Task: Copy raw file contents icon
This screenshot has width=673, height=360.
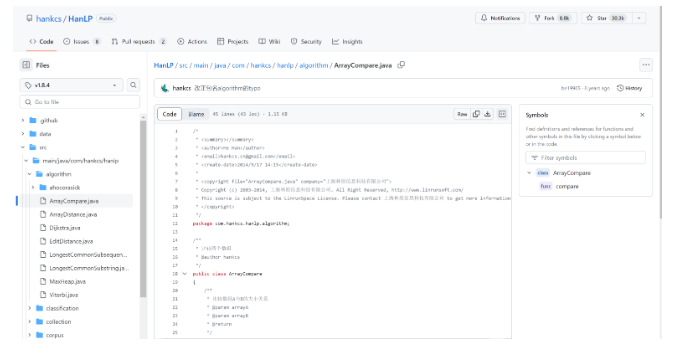Action: 476,114
